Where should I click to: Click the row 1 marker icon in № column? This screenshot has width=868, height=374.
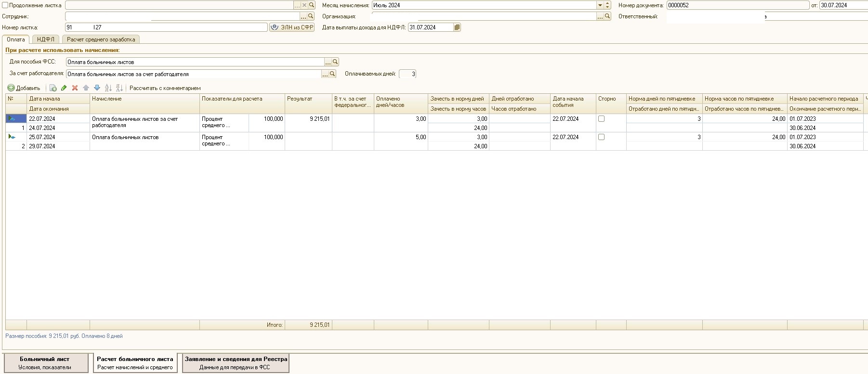[12, 118]
